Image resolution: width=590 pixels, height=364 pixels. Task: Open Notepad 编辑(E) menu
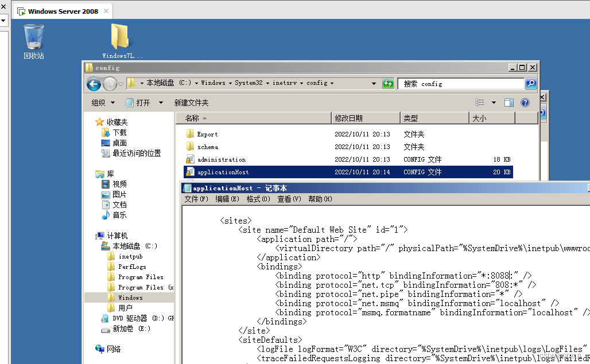point(227,199)
